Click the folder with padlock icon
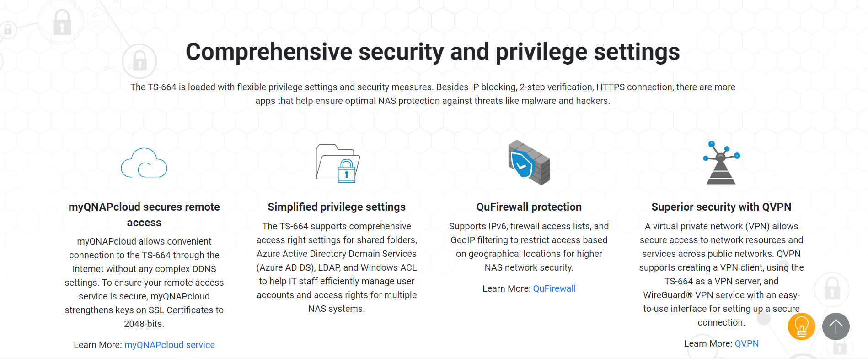 338,163
